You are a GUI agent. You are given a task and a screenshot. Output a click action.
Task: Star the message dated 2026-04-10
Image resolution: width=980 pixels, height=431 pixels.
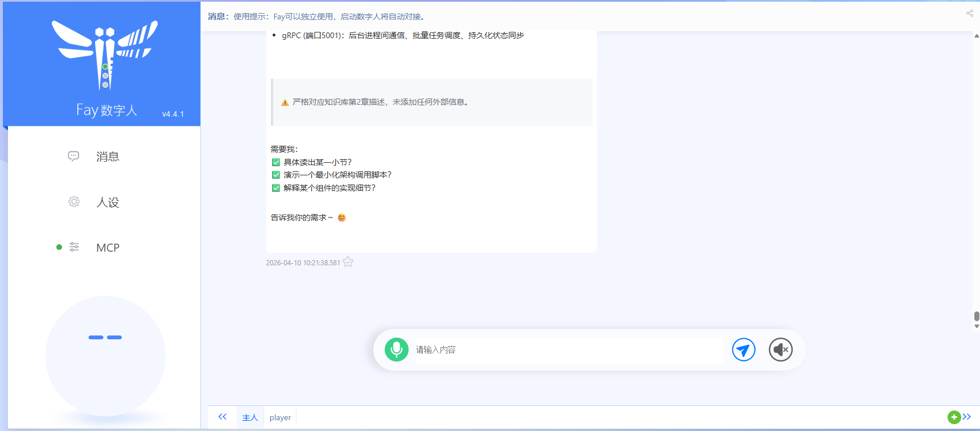click(x=348, y=262)
